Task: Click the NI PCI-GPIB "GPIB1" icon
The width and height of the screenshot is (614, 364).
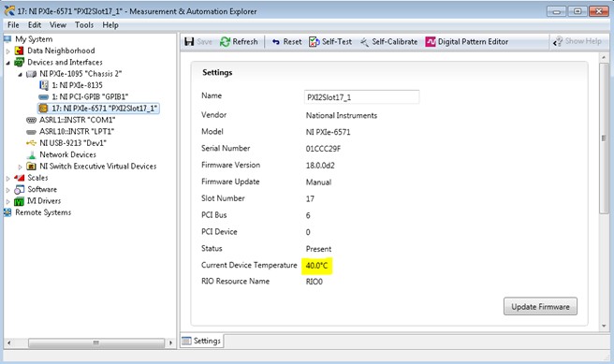Action: tap(43, 96)
